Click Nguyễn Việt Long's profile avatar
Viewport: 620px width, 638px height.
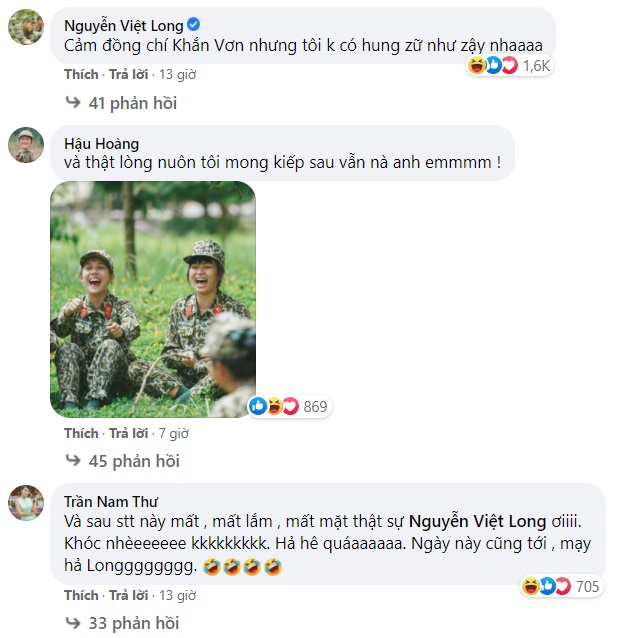(x=25, y=27)
